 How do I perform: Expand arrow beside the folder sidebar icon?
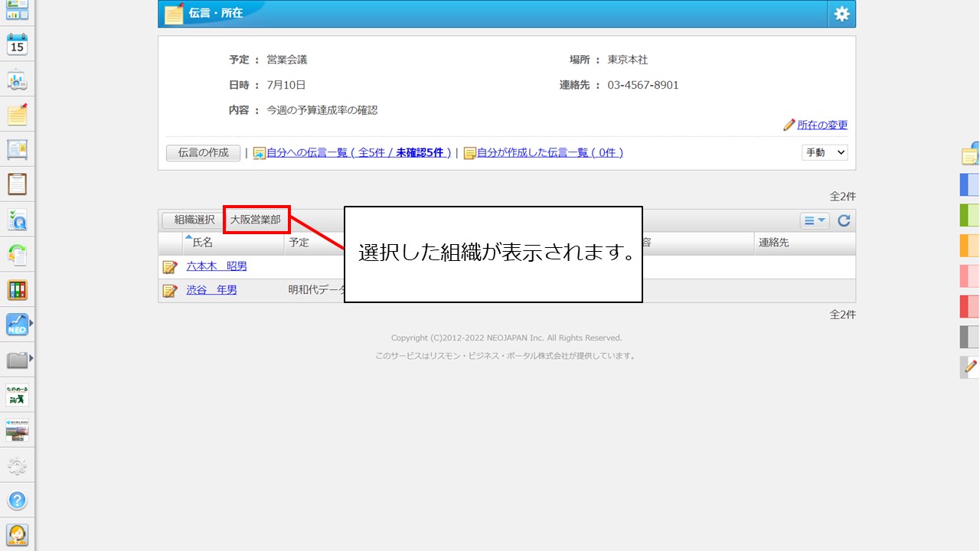pyautogui.click(x=31, y=358)
